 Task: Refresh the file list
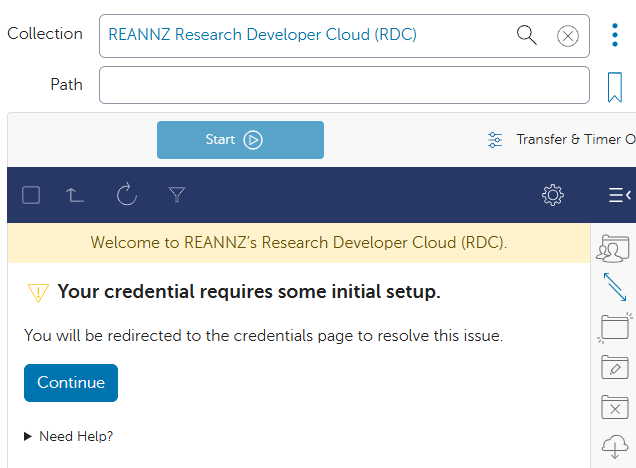pos(127,194)
